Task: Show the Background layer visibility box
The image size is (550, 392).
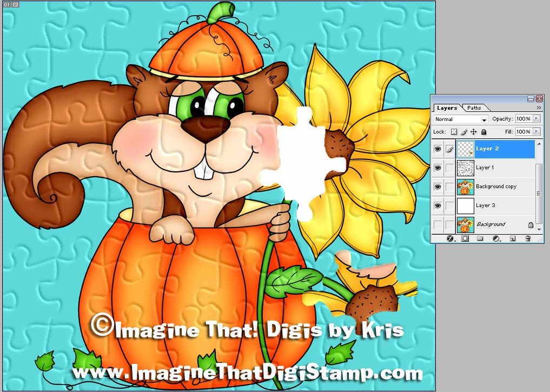Action: [x=438, y=225]
